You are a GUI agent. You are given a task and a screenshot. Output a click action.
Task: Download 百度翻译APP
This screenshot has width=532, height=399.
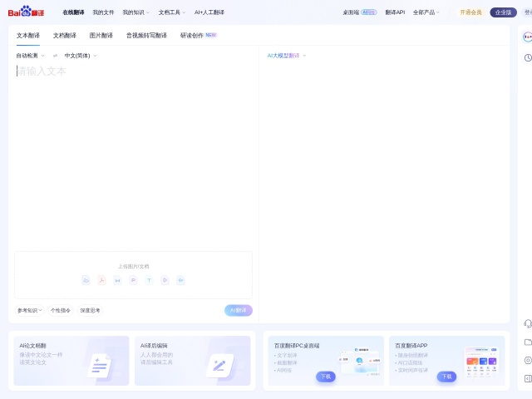446,377
